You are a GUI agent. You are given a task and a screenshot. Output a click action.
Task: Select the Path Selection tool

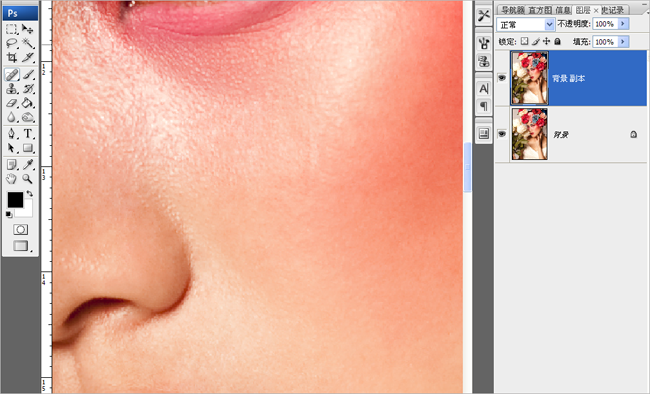(x=12, y=148)
